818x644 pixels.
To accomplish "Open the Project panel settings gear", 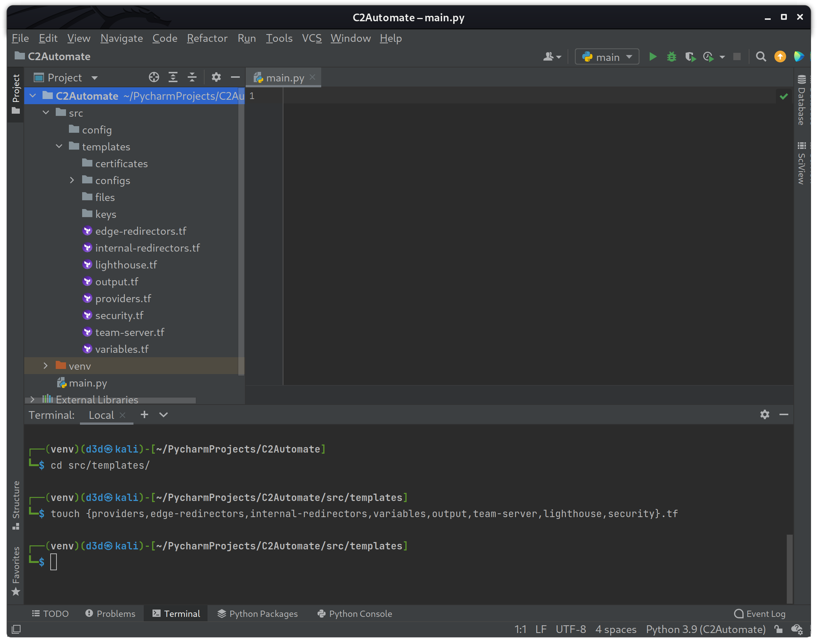I will pos(216,77).
